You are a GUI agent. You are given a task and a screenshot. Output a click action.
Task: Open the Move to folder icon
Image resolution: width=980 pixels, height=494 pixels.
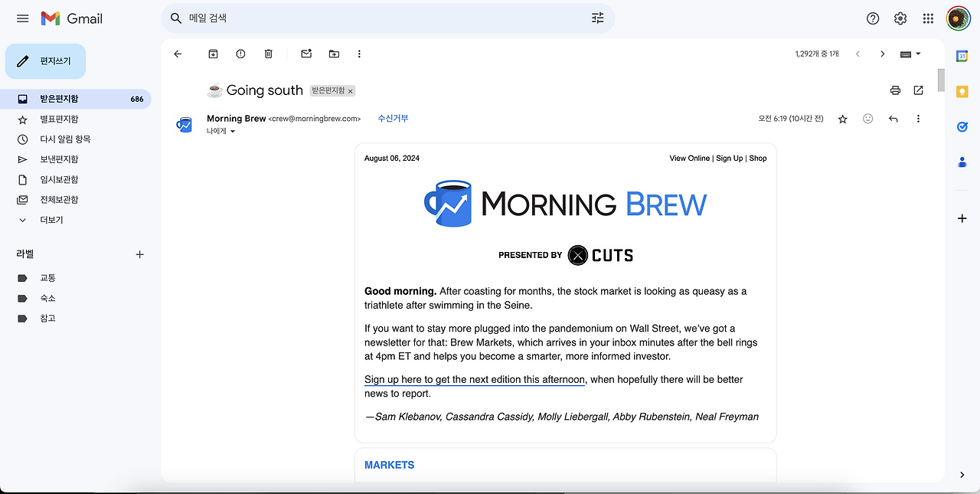click(x=334, y=54)
